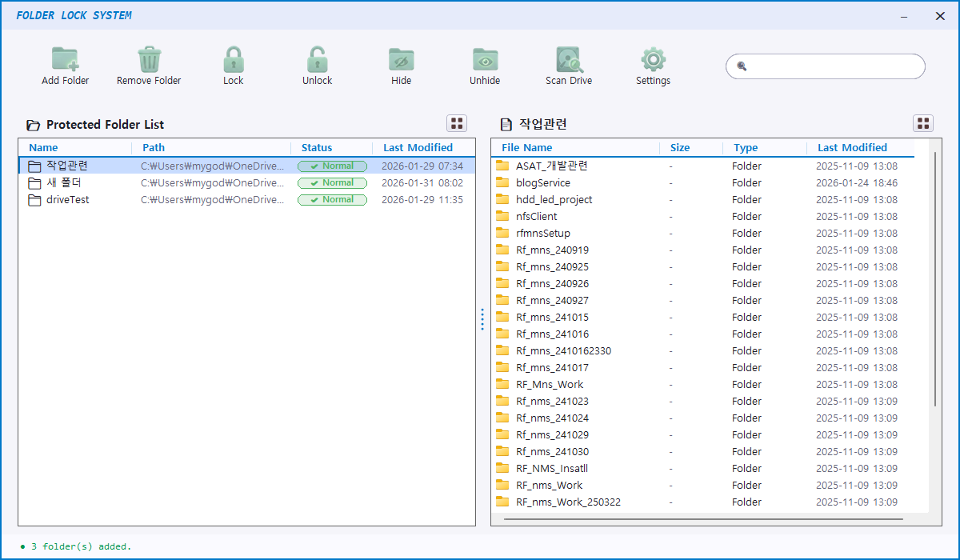Image resolution: width=960 pixels, height=560 pixels.
Task: Click the horizontal scrollbar under file list
Action: 703,519
